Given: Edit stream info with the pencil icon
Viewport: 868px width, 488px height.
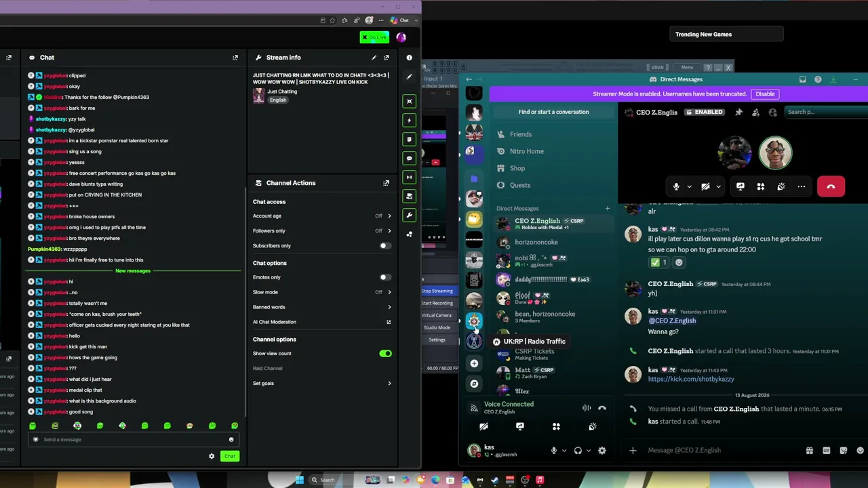Looking at the screenshot, I should coord(374,58).
